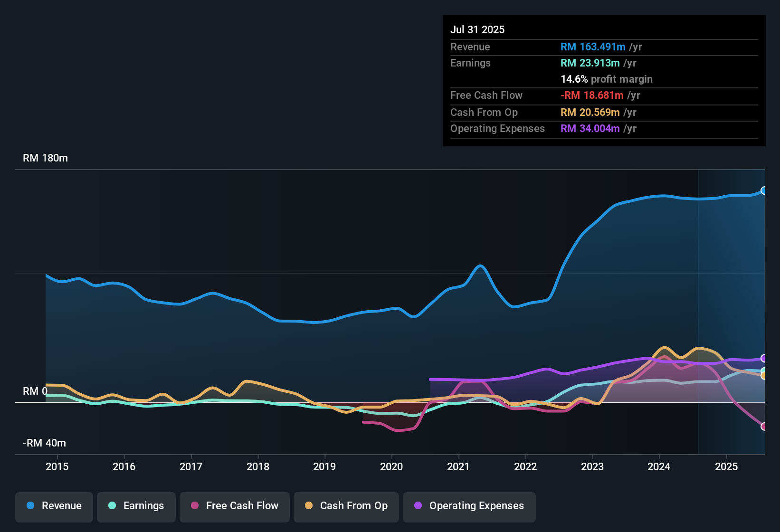This screenshot has height=532, width=780.
Task: Click the 2023 label on the time axis
Action: (592, 466)
